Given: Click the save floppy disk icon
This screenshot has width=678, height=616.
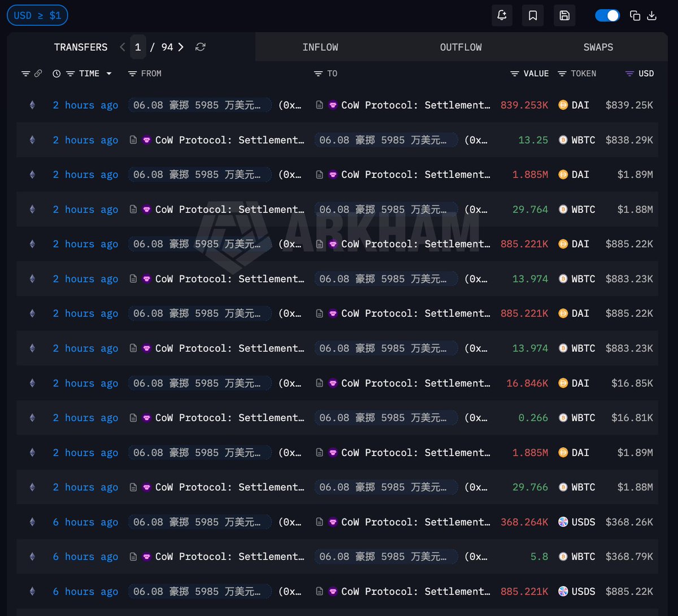Looking at the screenshot, I should click(564, 15).
